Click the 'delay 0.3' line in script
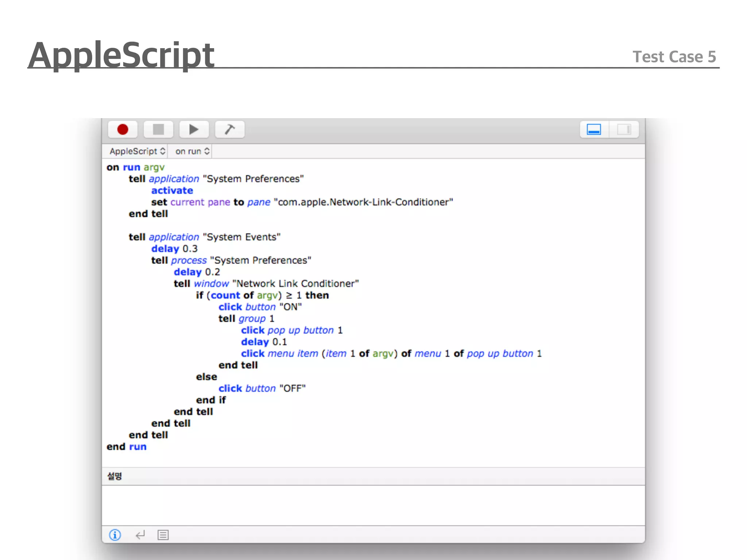747x560 pixels. click(x=174, y=249)
